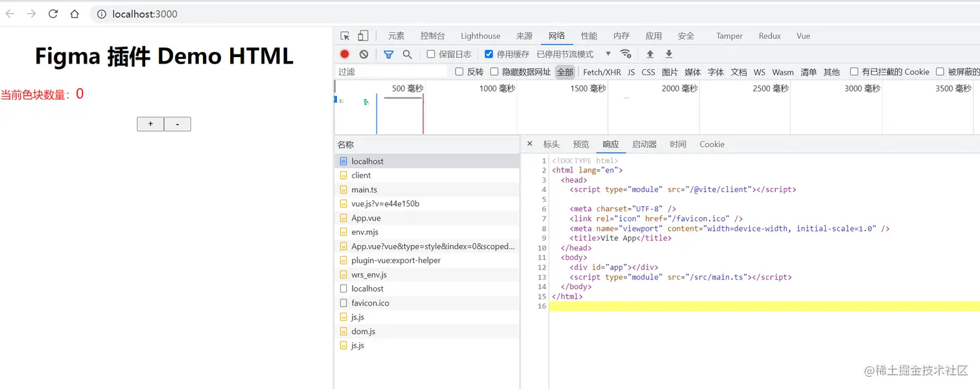Open the Cookie request detail tab
980x389 pixels.
[712, 144]
